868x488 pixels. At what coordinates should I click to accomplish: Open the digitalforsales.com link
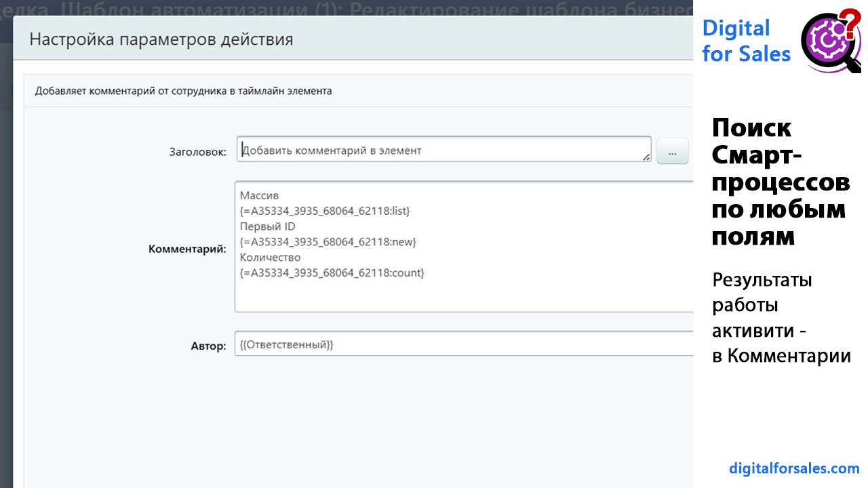[x=794, y=468]
